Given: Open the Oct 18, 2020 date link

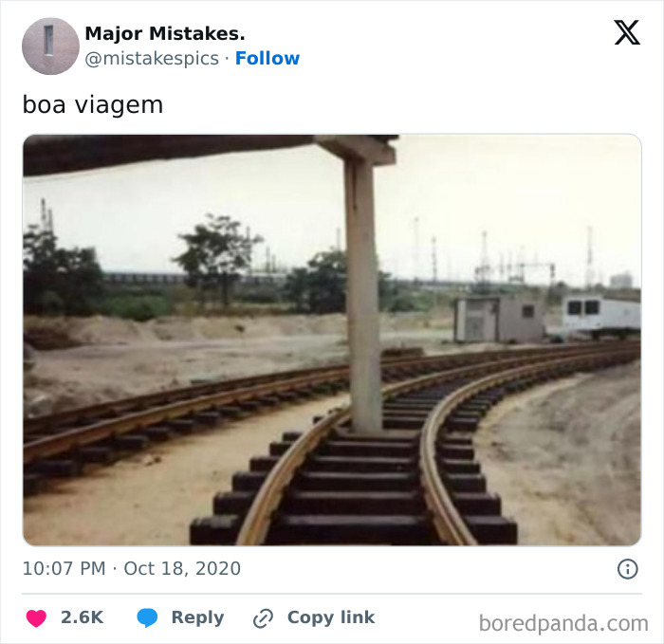Looking at the screenshot, I should tap(182, 569).
